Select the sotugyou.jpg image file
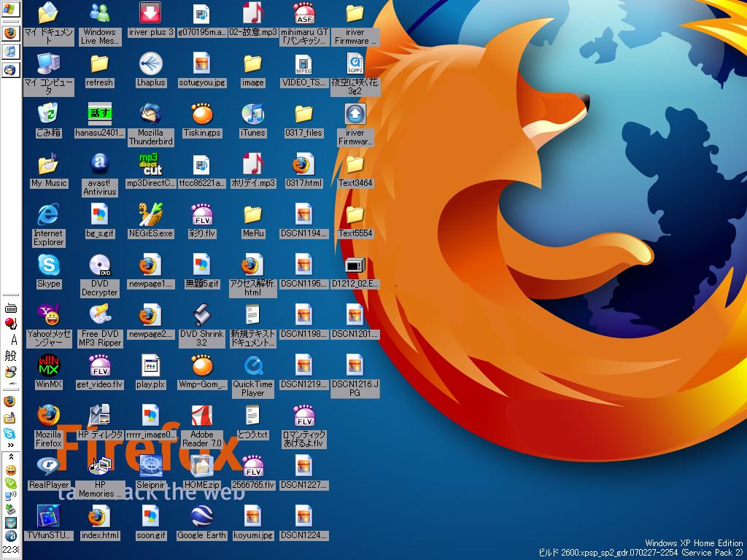Viewport: 747px width, 560px height. pos(201,69)
